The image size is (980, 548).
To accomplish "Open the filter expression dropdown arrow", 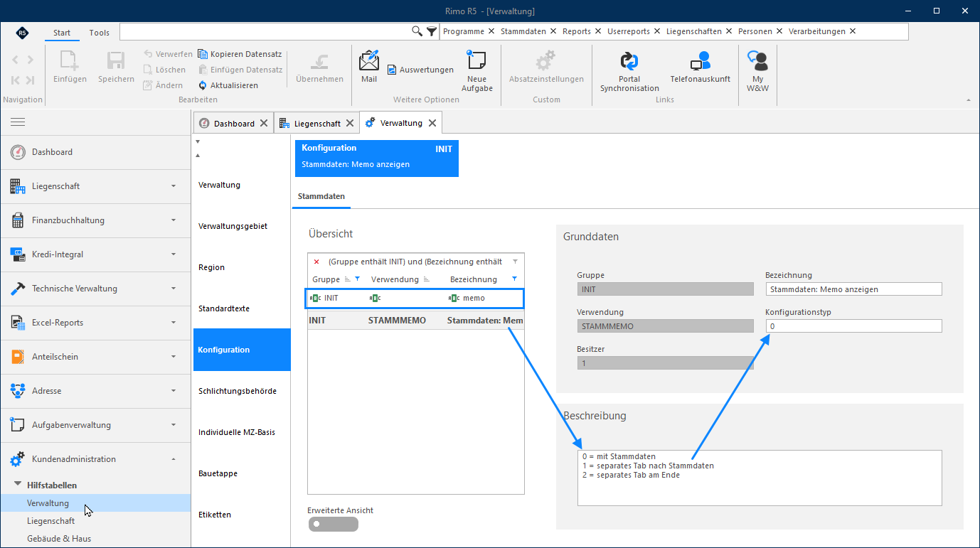I will [x=516, y=262].
